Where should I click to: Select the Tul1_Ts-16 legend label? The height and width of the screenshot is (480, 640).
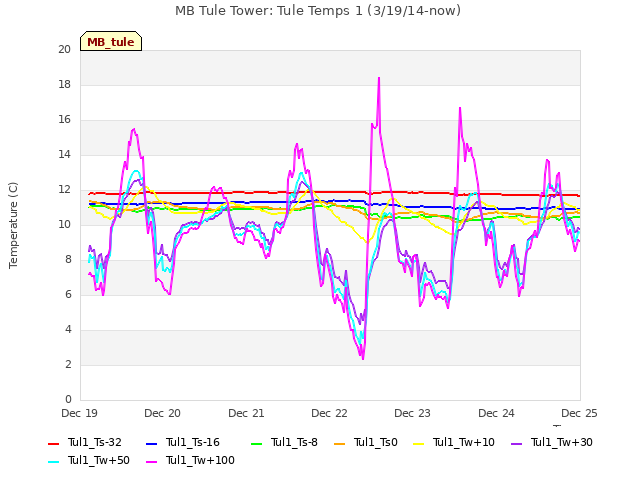click(x=193, y=442)
